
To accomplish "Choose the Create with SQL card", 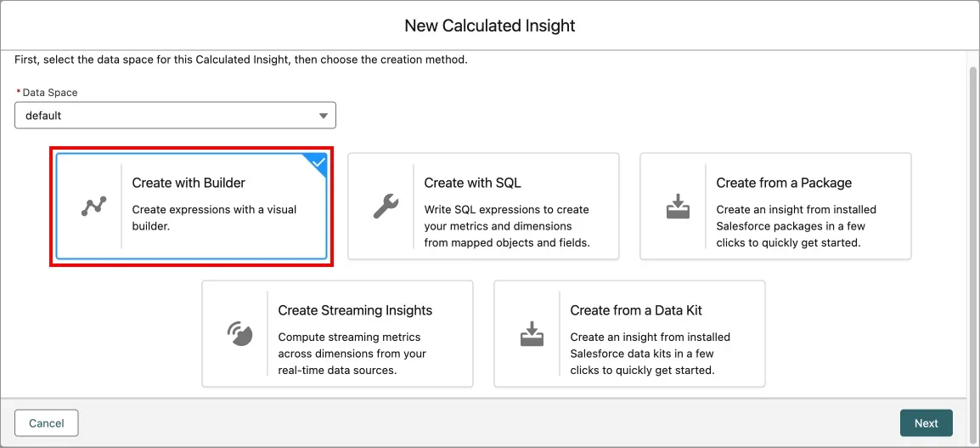I will pyautogui.click(x=483, y=207).
